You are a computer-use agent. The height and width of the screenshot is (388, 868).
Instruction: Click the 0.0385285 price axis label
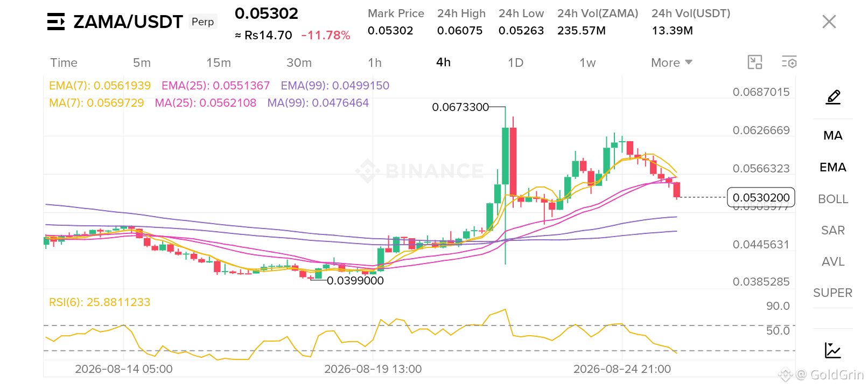(x=761, y=282)
